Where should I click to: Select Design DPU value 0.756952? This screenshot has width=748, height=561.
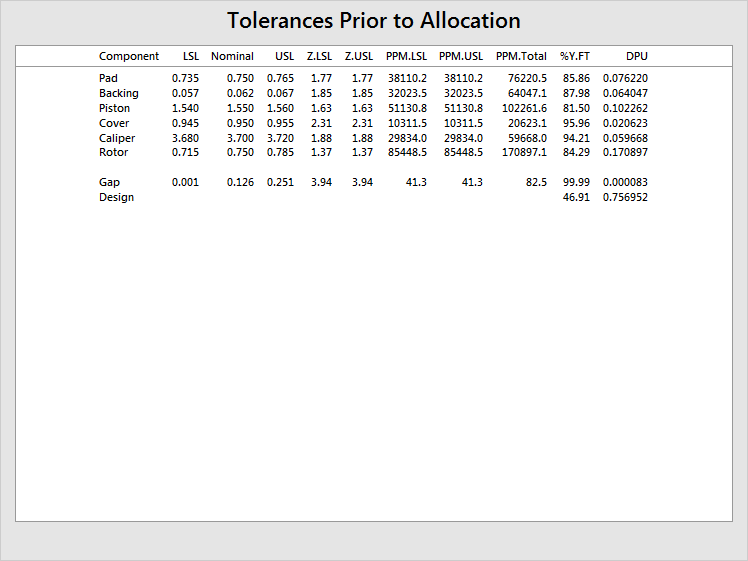tap(625, 197)
